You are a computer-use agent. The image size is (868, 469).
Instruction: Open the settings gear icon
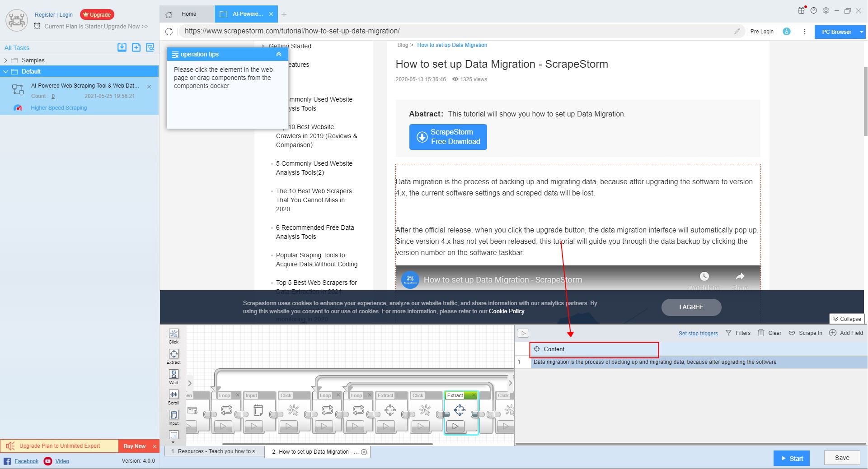(826, 10)
